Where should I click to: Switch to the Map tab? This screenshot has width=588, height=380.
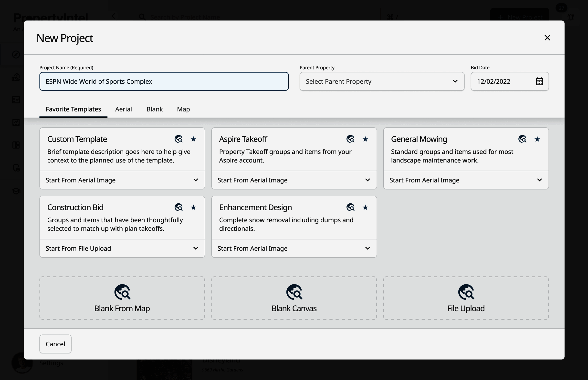point(183,109)
